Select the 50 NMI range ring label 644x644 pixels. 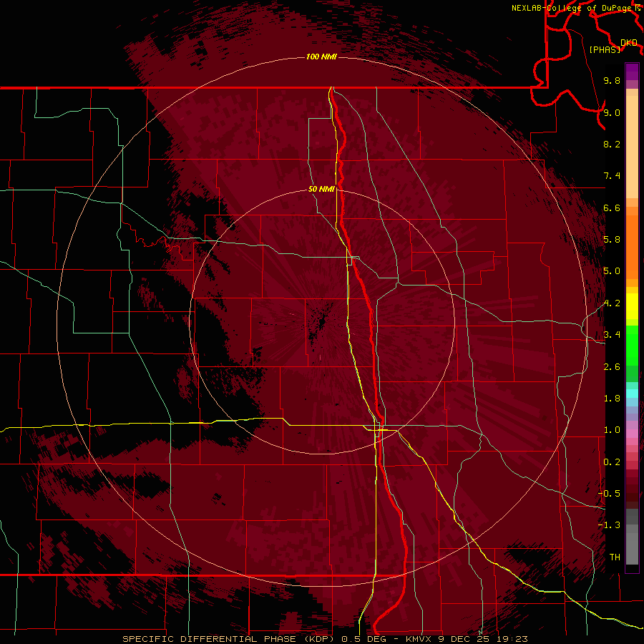coord(321,189)
